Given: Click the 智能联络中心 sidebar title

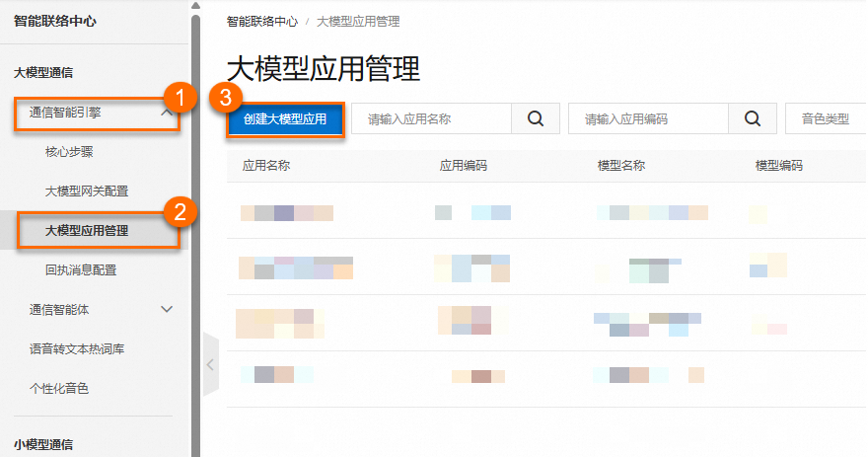Looking at the screenshot, I should coord(55,21).
